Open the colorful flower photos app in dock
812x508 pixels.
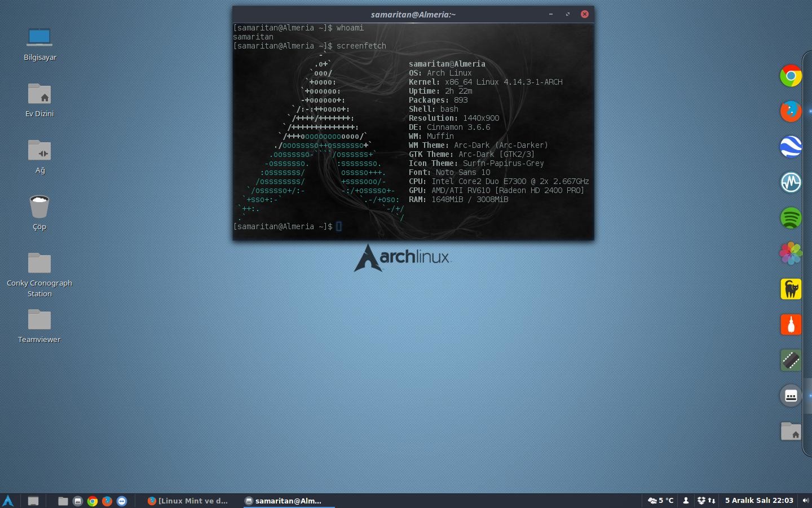pos(791,253)
